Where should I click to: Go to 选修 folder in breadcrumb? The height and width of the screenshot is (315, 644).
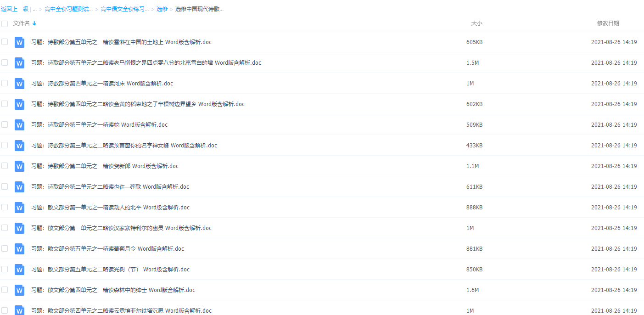[162, 9]
